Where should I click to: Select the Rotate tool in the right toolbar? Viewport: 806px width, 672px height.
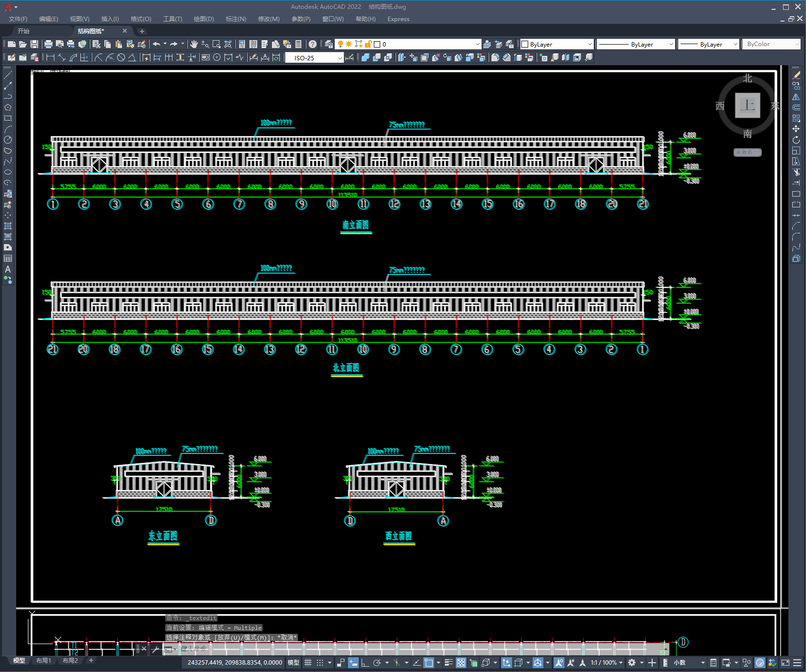click(x=796, y=140)
